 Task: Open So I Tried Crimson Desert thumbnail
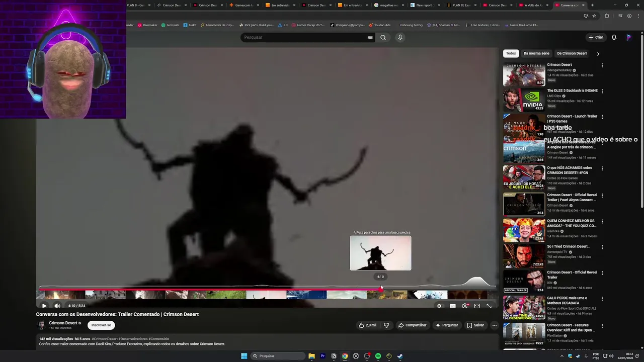pos(524,255)
